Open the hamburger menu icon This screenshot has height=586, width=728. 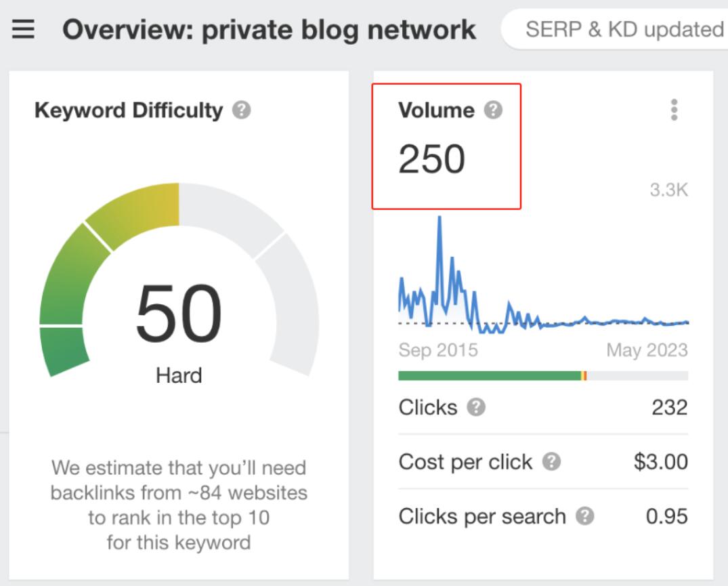23,28
